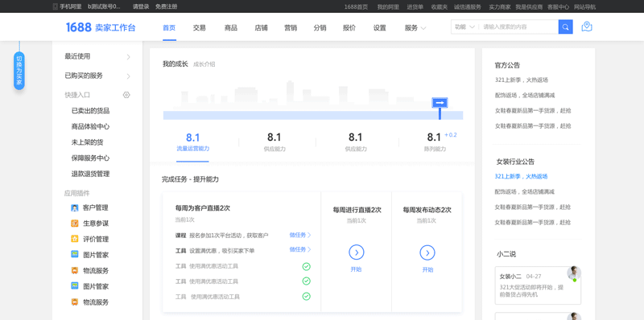644x320 pixels.
Task: Click the light blue growth progress bar
Action: click(313, 115)
